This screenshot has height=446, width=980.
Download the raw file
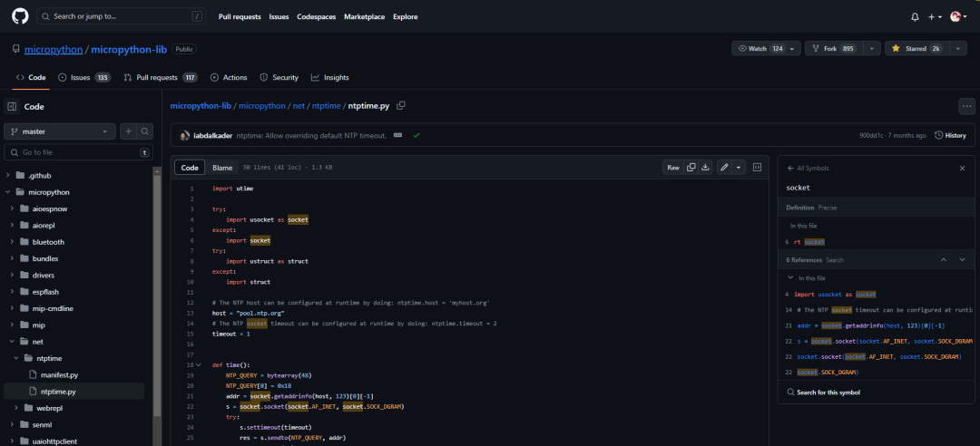[x=705, y=168]
